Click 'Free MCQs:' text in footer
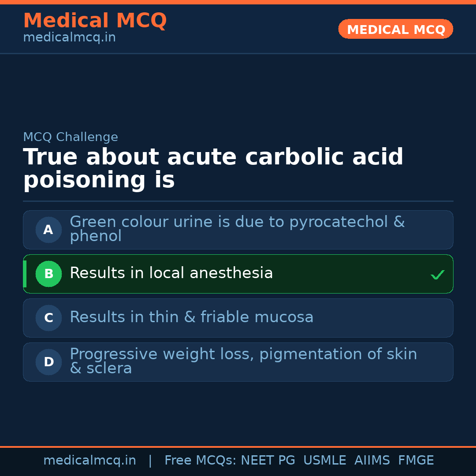Viewport: 476px width, 476px height. [x=200, y=461]
